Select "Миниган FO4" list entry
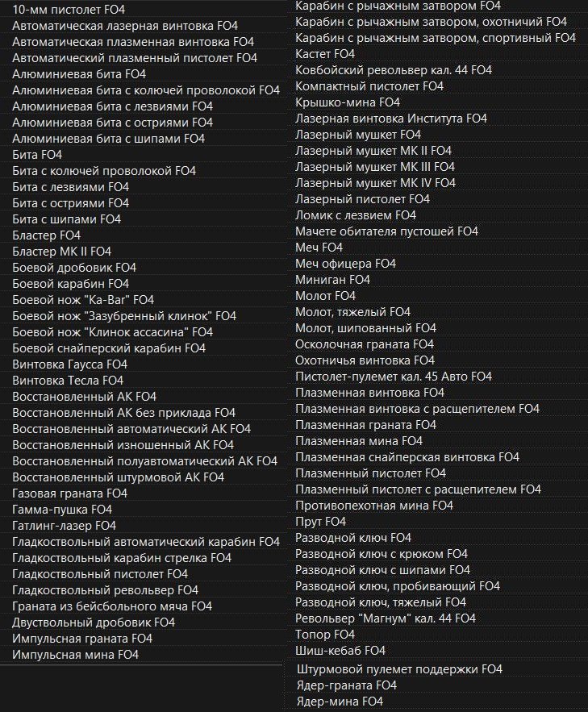 tap(332, 280)
